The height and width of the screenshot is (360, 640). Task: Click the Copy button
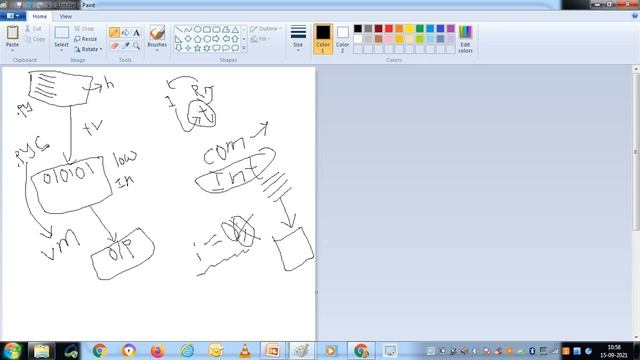[35, 39]
